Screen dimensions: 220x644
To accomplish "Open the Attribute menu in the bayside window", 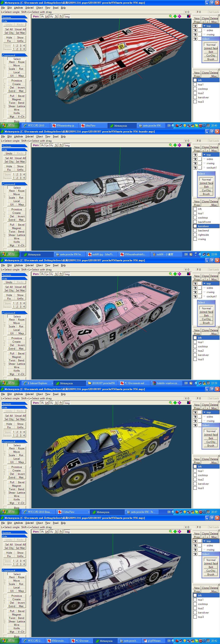I will 18,137.
